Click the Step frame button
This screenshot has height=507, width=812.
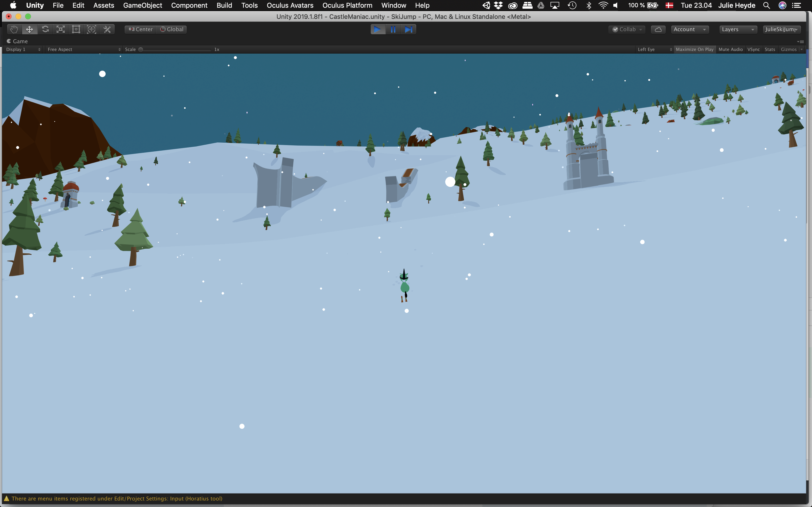click(x=408, y=29)
